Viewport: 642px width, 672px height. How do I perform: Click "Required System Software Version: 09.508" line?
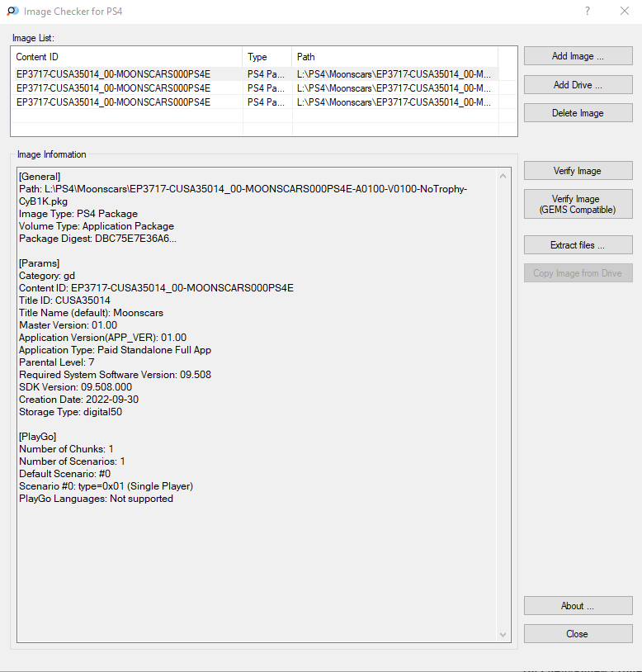tap(116, 375)
